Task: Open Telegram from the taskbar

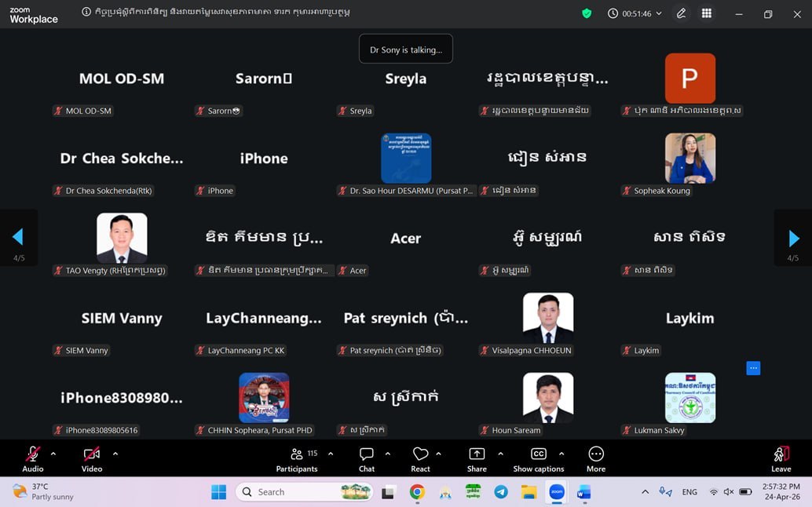Action: click(x=501, y=492)
